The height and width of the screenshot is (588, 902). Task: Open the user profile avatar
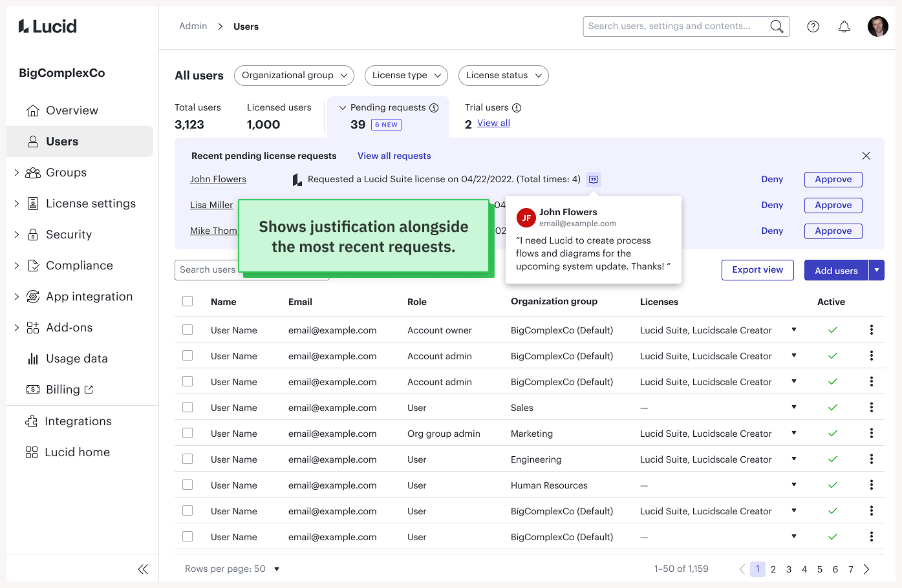pyautogui.click(x=878, y=26)
